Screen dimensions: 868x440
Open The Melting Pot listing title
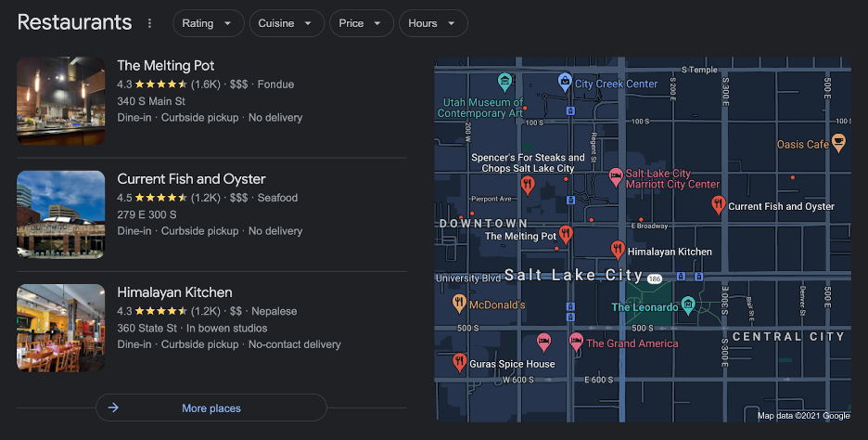[165, 65]
